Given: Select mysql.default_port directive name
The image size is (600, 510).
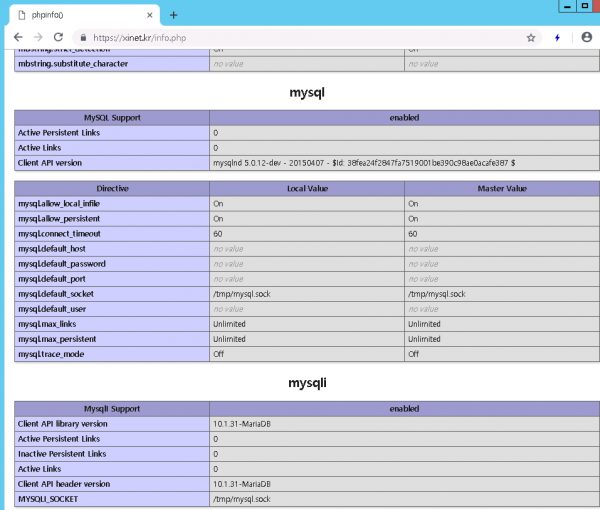Looking at the screenshot, I should pyautogui.click(x=52, y=279).
